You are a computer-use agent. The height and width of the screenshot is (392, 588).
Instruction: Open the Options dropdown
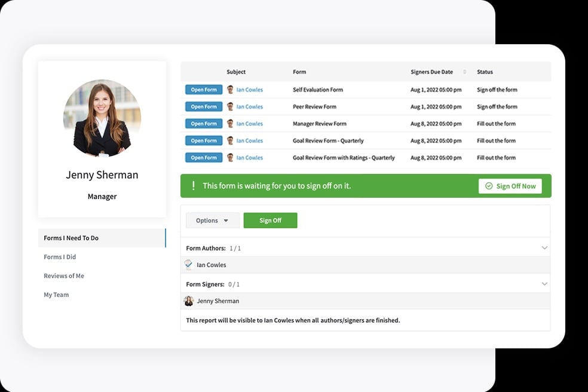(x=212, y=220)
